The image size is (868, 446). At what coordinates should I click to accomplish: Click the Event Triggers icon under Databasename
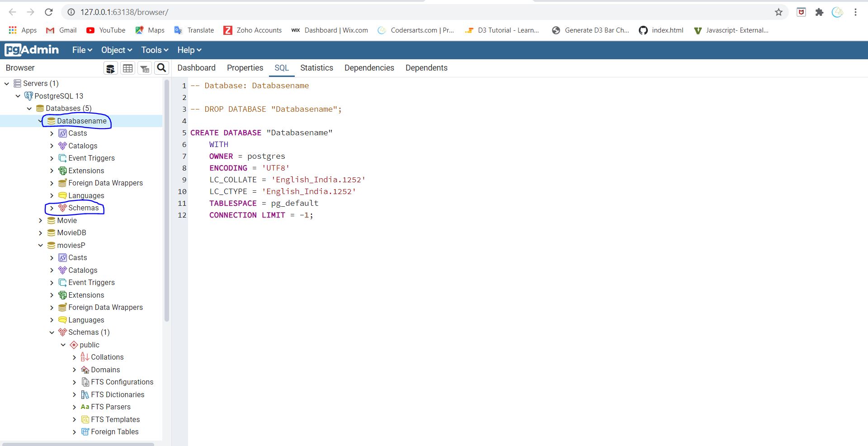click(x=63, y=158)
